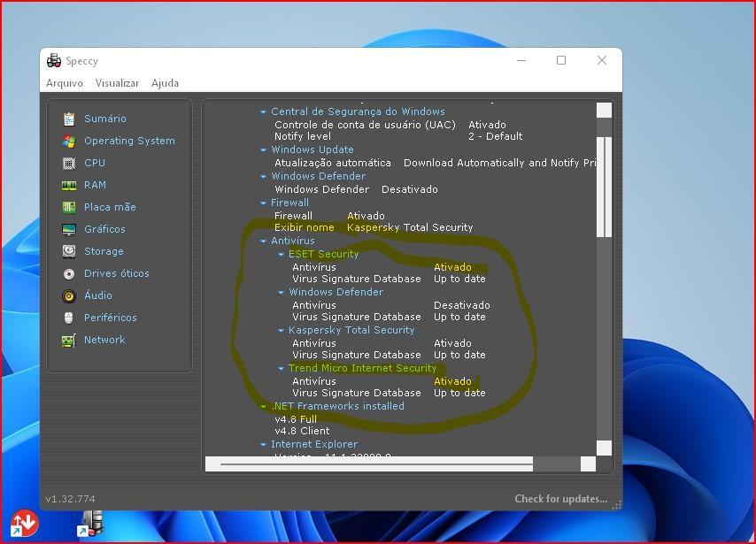The width and height of the screenshot is (756, 544).
Task: Click the Drives óticos disc icon
Action: click(69, 273)
